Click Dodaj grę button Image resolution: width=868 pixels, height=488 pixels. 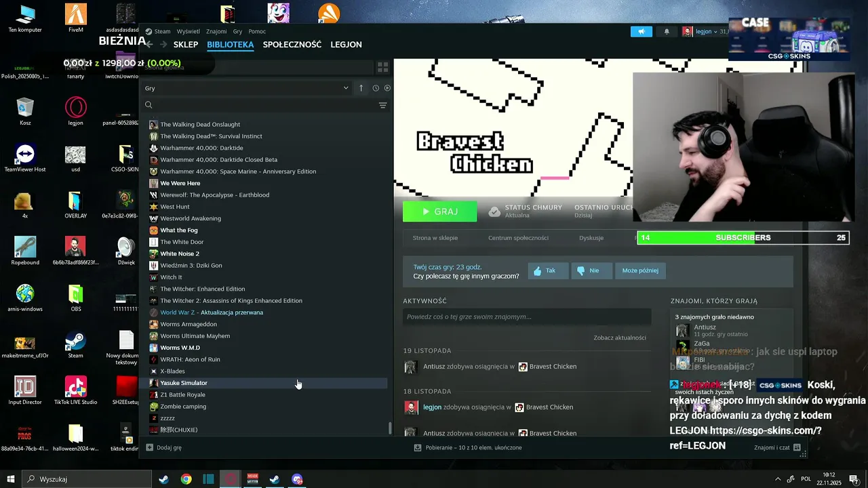point(163,447)
